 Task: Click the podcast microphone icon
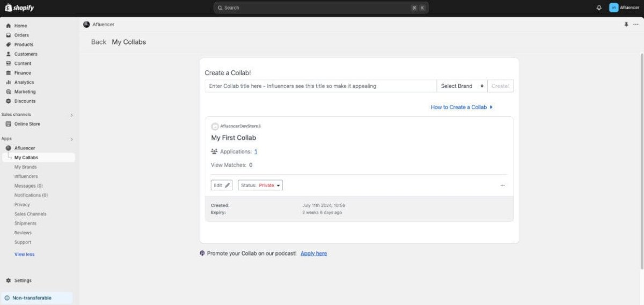pos(202,253)
